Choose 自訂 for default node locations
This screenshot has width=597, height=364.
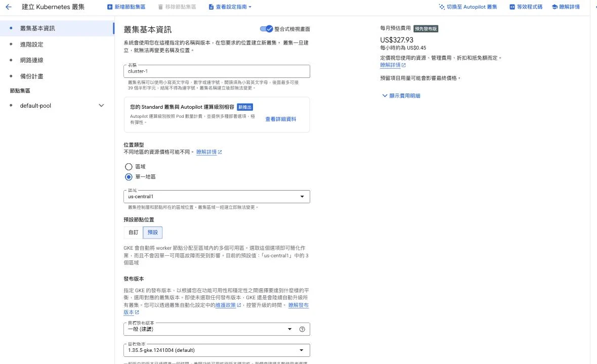pos(133,233)
